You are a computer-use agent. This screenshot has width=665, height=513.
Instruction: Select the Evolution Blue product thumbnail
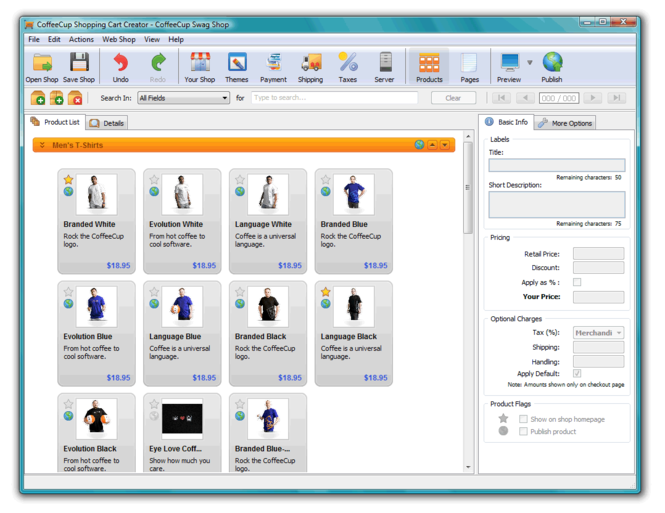click(x=97, y=307)
